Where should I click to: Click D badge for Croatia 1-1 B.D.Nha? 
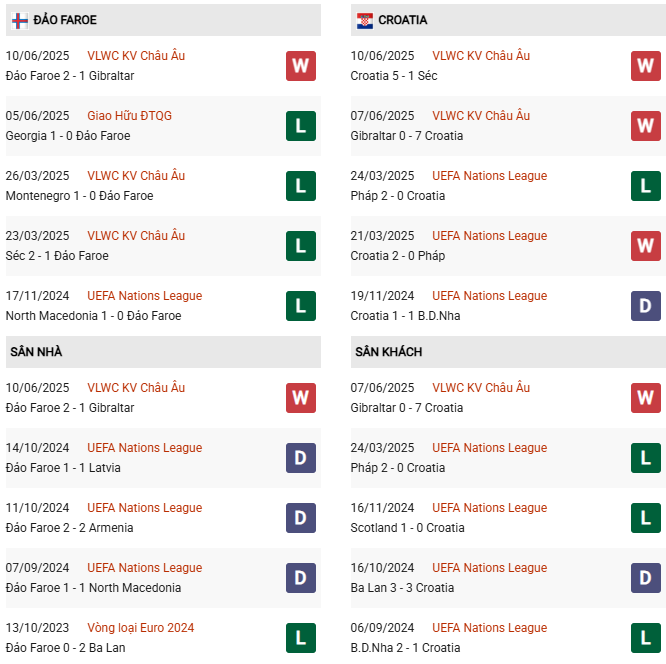click(645, 306)
